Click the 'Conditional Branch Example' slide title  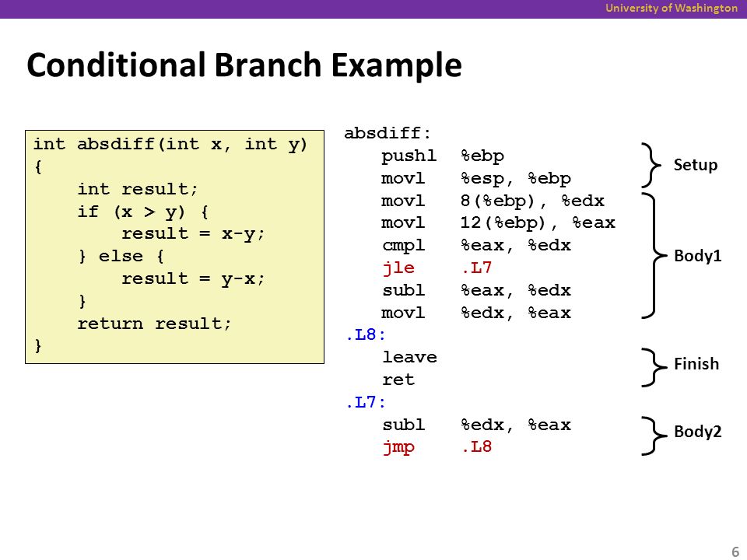tap(244, 65)
